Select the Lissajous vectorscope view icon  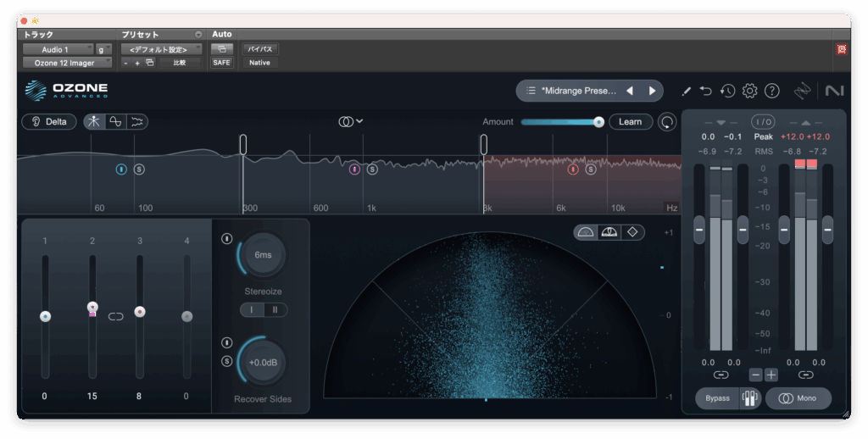click(632, 232)
